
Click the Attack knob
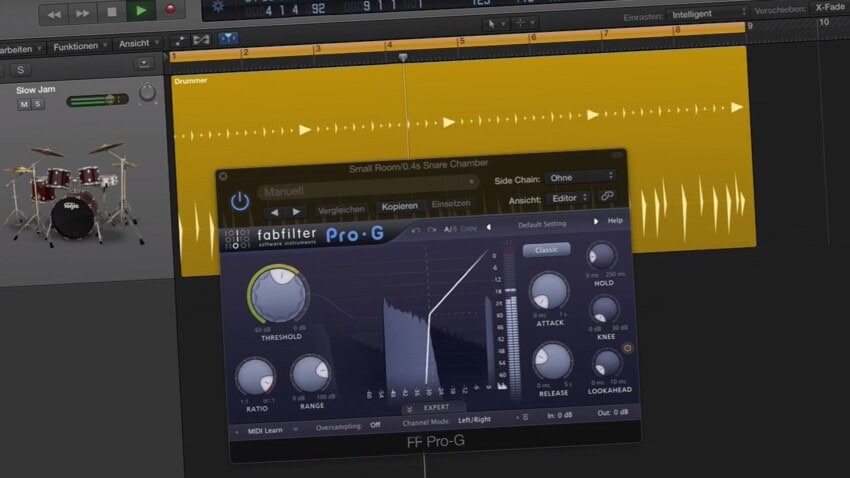click(549, 292)
